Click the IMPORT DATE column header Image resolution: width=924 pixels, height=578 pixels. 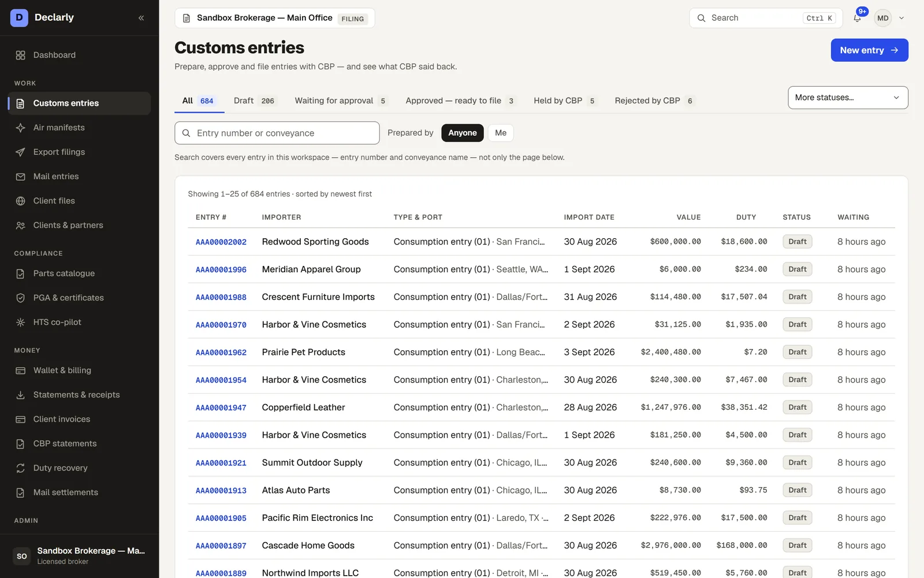589,217
